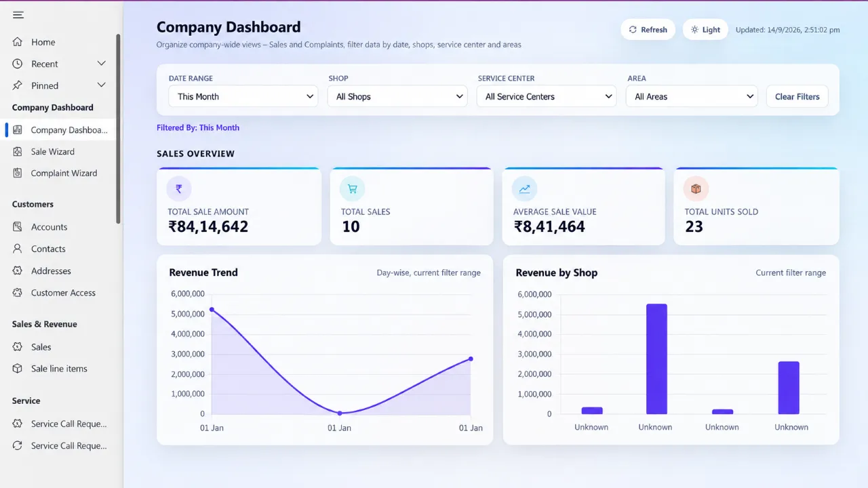
Task: Click the Complaint Wizard icon
Action: point(18,173)
